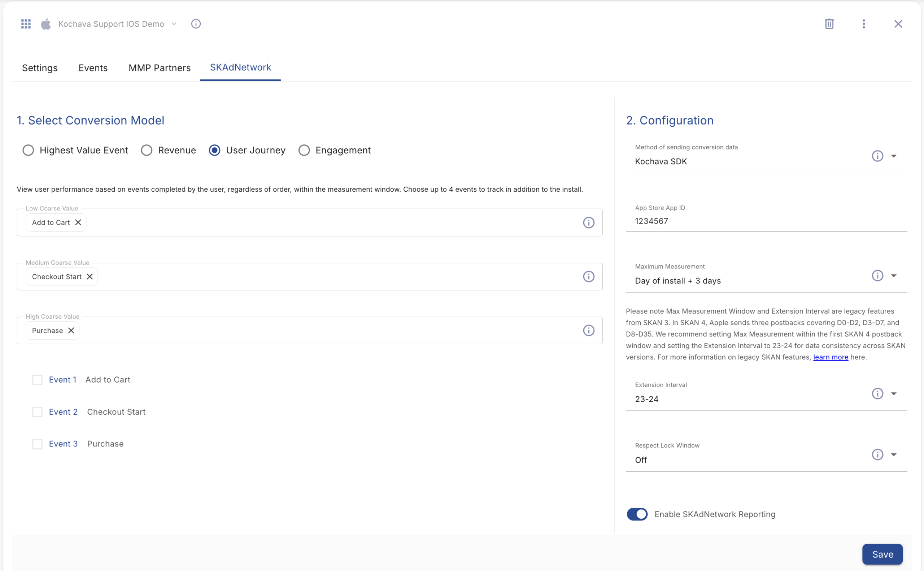Check the Event 2 Checkout Start checkbox
This screenshot has height=571, width=924.
click(38, 411)
